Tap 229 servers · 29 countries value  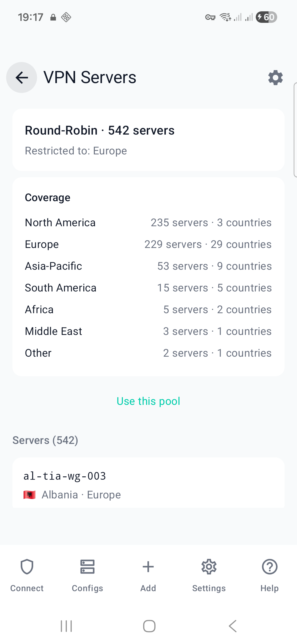[x=208, y=244]
